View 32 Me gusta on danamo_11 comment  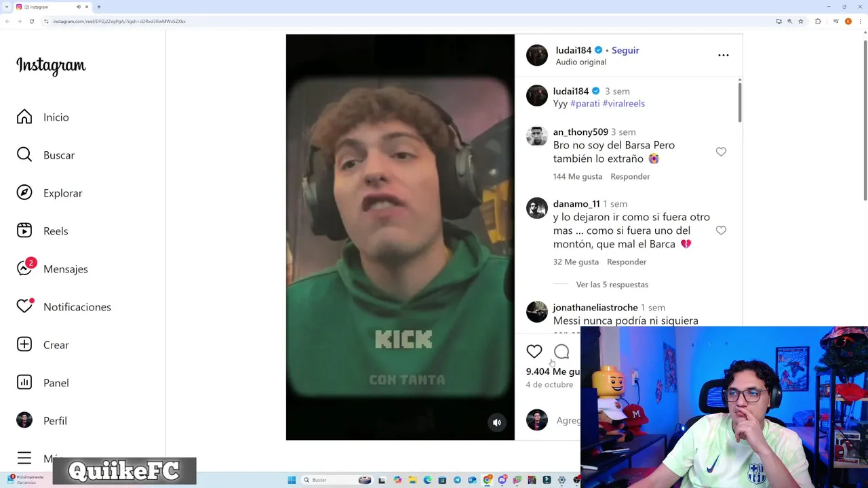click(x=576, y=262)
